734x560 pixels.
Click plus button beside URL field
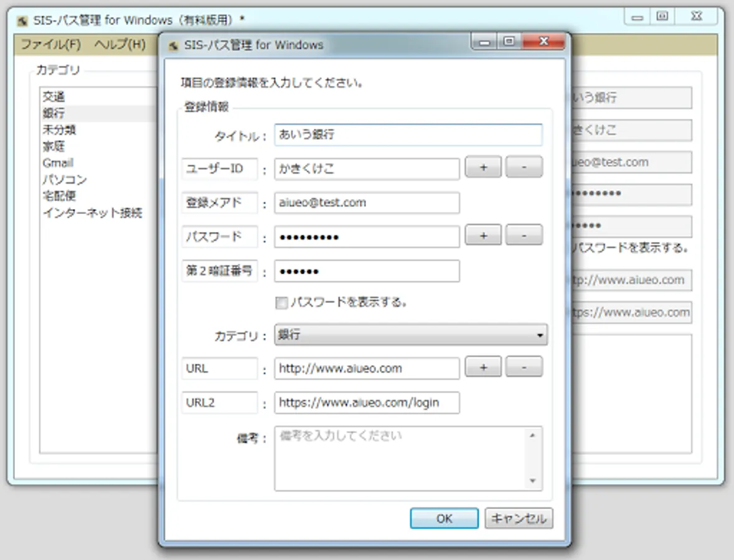point(483,367)
